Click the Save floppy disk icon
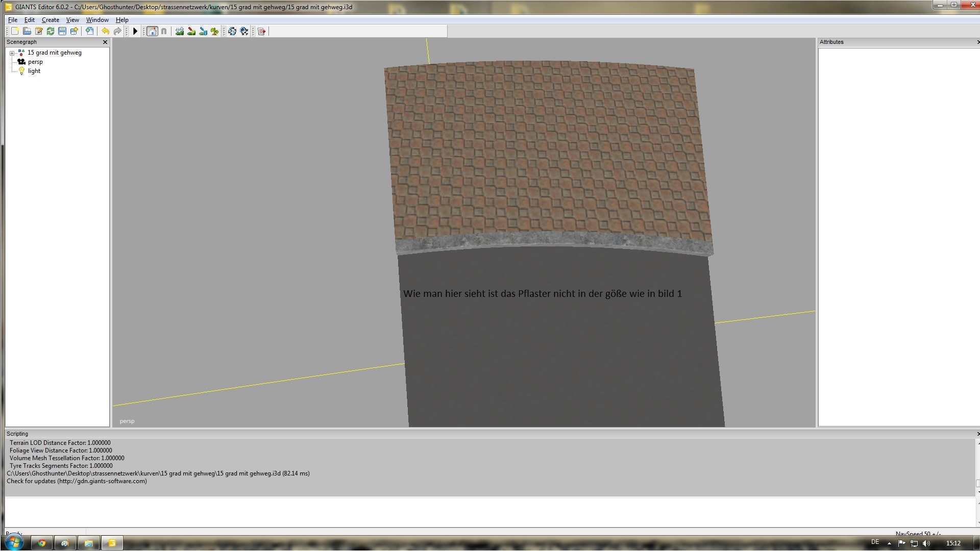Viewport: 980px width, 551px height. tap(62, 31)
